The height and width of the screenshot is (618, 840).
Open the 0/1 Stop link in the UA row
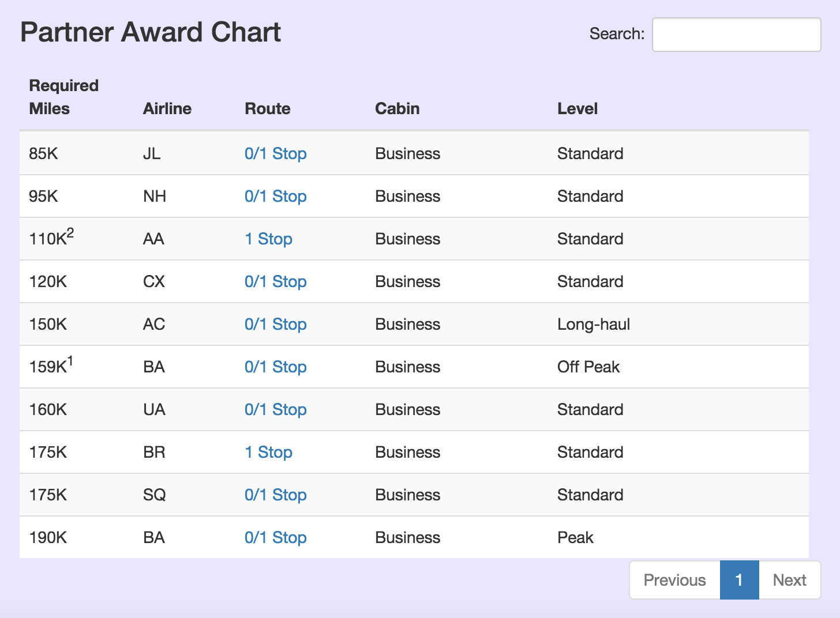(x=275, y=409)
